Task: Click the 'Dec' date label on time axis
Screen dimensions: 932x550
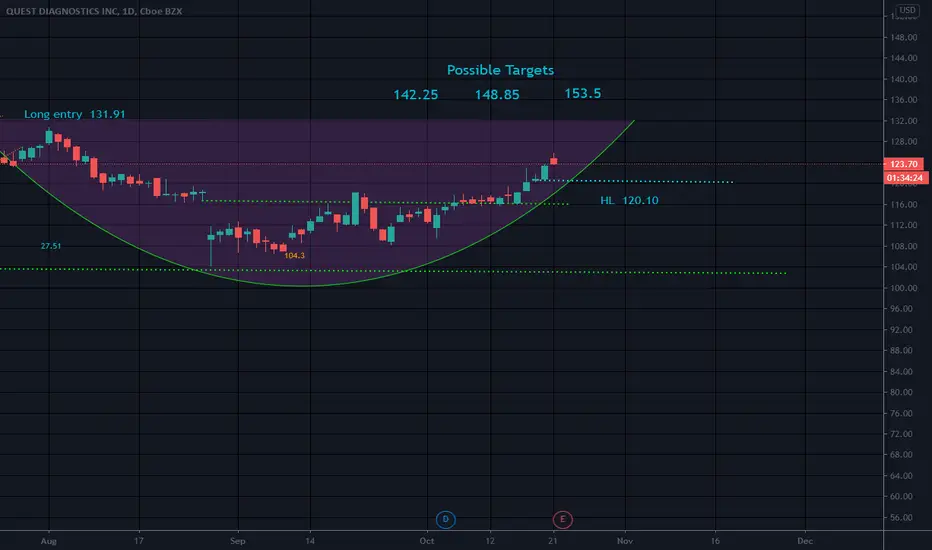Action: pos(805,541)
